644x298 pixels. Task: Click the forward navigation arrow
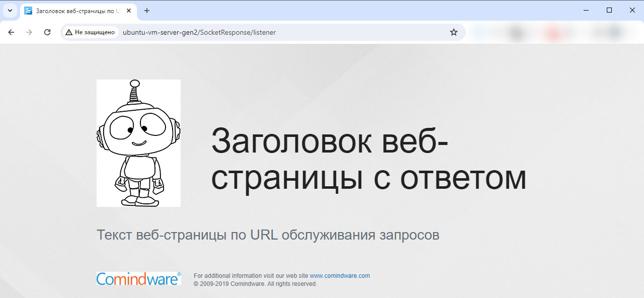click(29, 32)
